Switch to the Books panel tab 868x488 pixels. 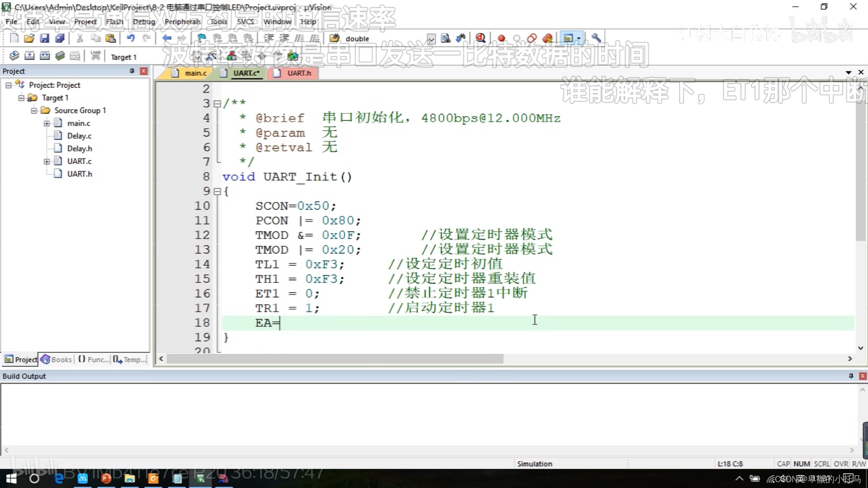click(56, 360)
